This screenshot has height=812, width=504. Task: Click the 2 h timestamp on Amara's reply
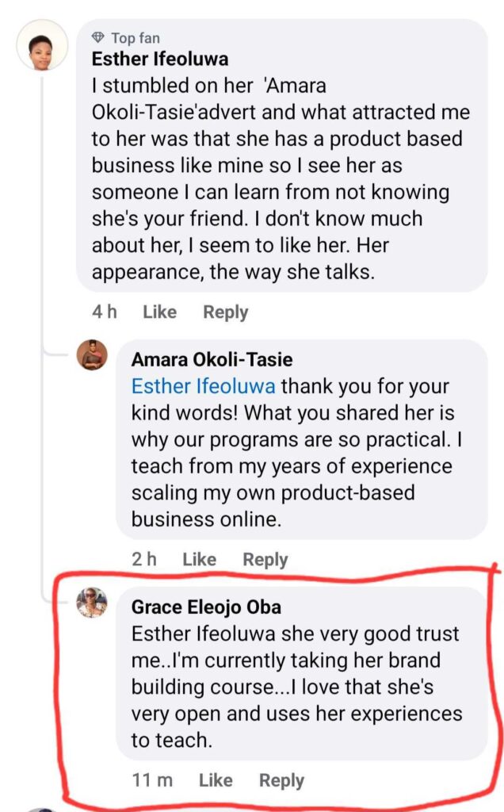[144, 559]
